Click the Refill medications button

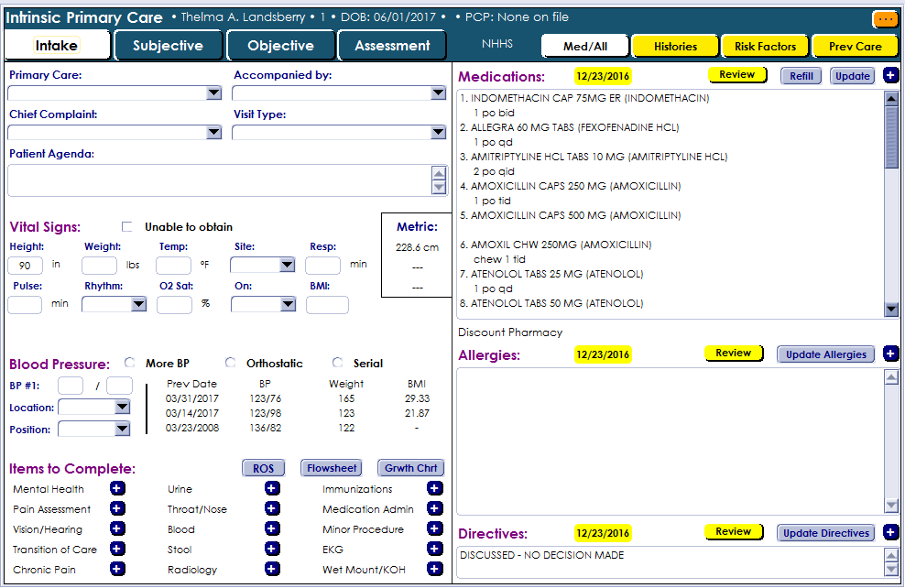pos(801,76)
